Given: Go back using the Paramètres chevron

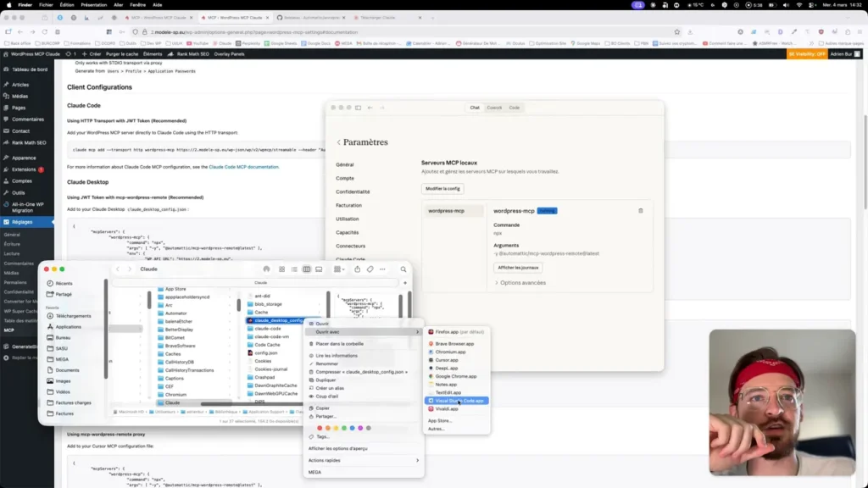Looking at the screenshot, I should pyautogui.click(x=339, y=142).
